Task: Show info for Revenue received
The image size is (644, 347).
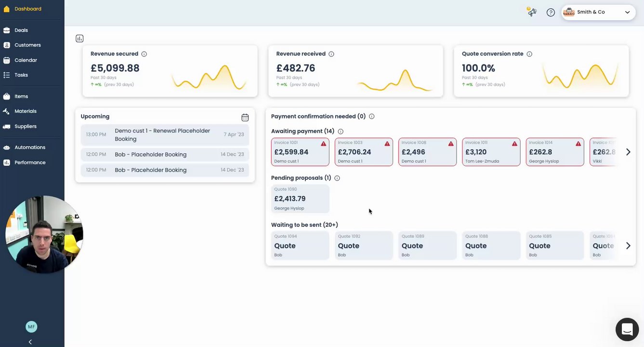Action: pos(331,54)
